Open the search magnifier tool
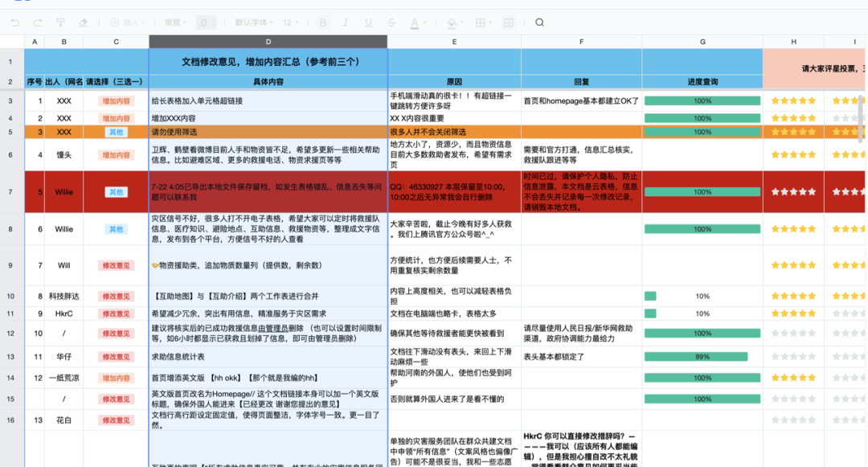The width and height of the screenshot is (868, 467). tap(540, 23)
